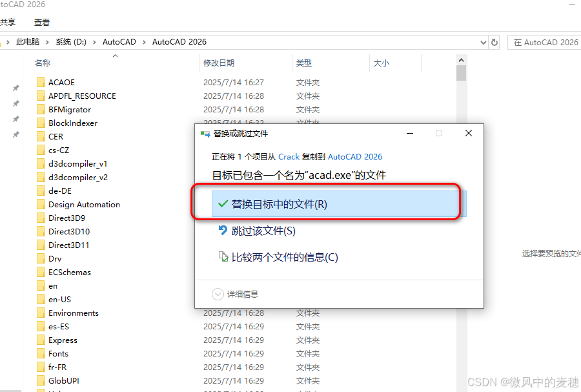581x392 pixels.
Task: Go to 此电脑 in the breadcrumb
Action: pyautogui.click(x=27, y=42)
